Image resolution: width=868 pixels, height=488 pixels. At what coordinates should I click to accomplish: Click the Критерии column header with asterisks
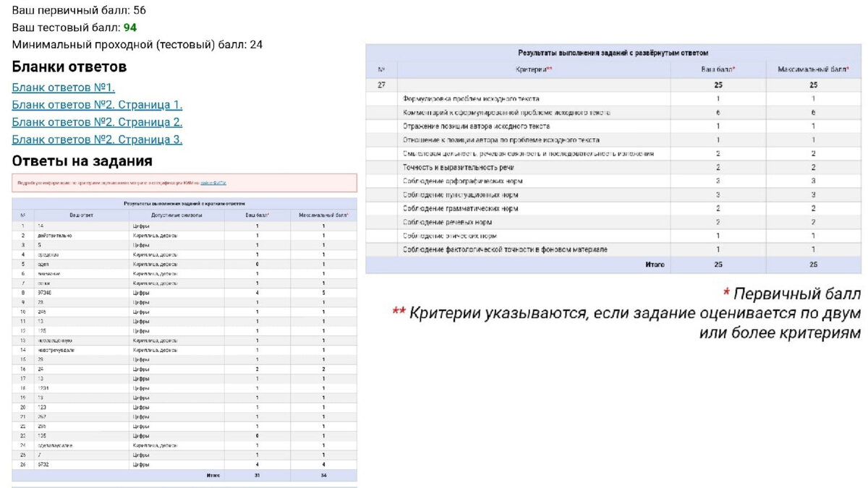pos(537,68)
